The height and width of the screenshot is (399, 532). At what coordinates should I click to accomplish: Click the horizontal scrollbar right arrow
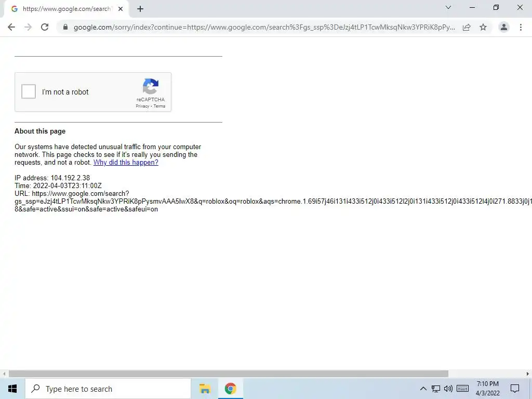click(x=528, y=374)
